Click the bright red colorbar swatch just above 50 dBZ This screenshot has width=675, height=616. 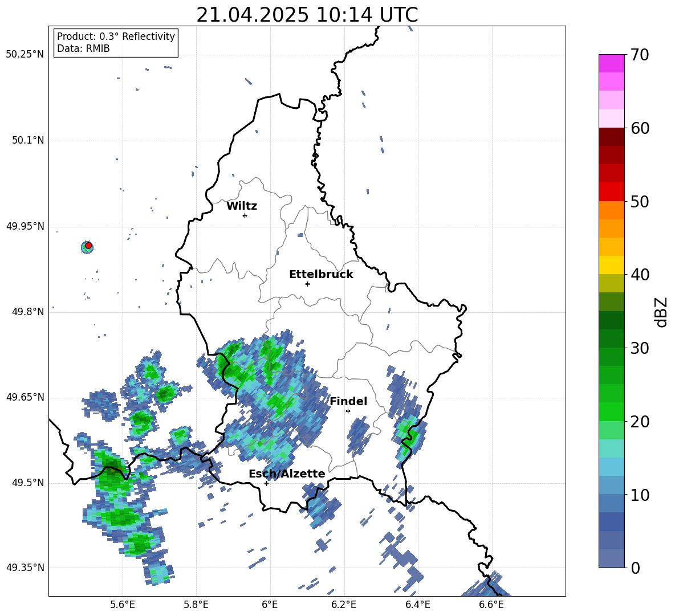click(x=611, y=191)
